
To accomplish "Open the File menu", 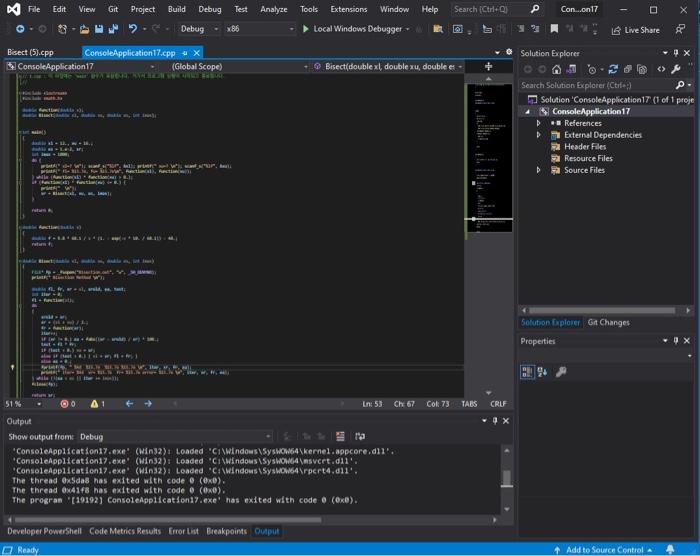I will click(x=34, y=9).
